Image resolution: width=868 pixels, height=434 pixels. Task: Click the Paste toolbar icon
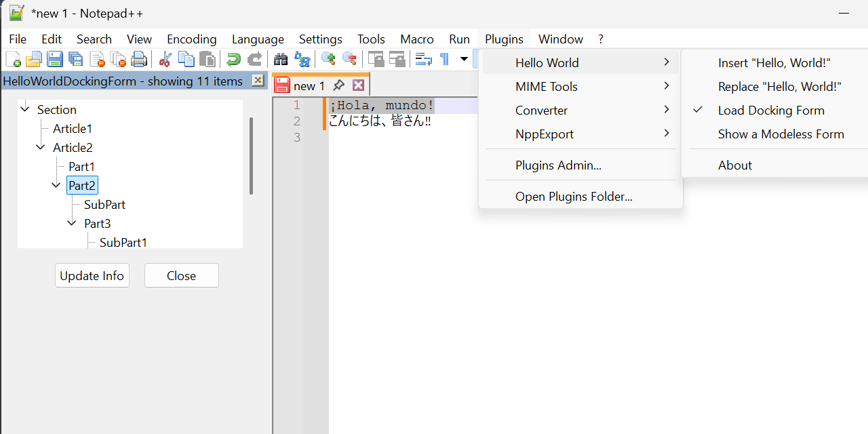click(208, 60)
